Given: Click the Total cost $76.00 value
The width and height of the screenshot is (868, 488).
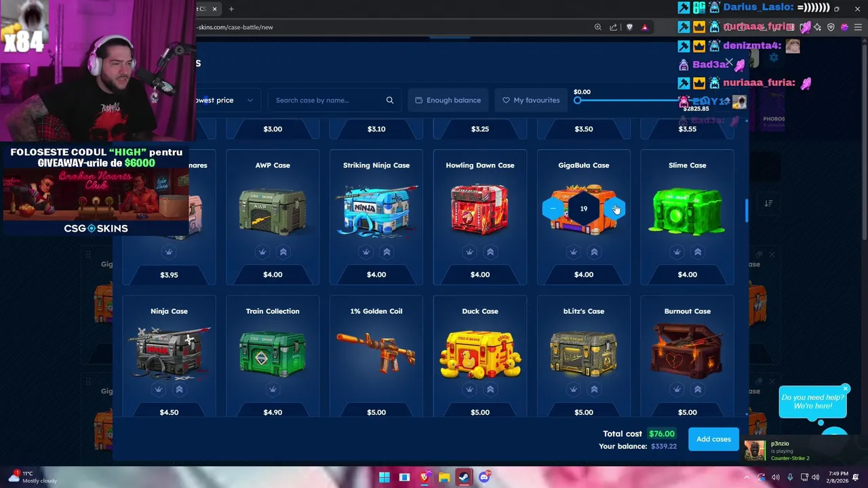Looking at the screenshot, I should [x=661, y=434].
